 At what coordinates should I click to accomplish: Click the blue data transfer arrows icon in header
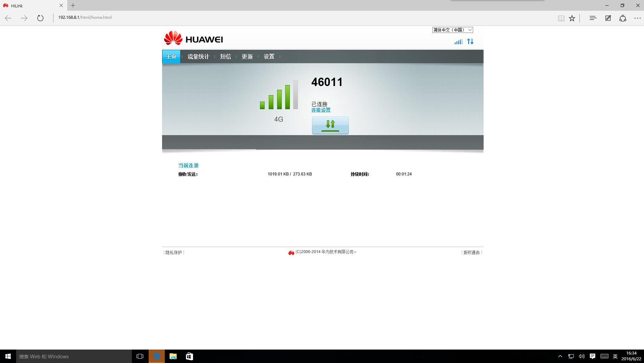click(470, 42)
